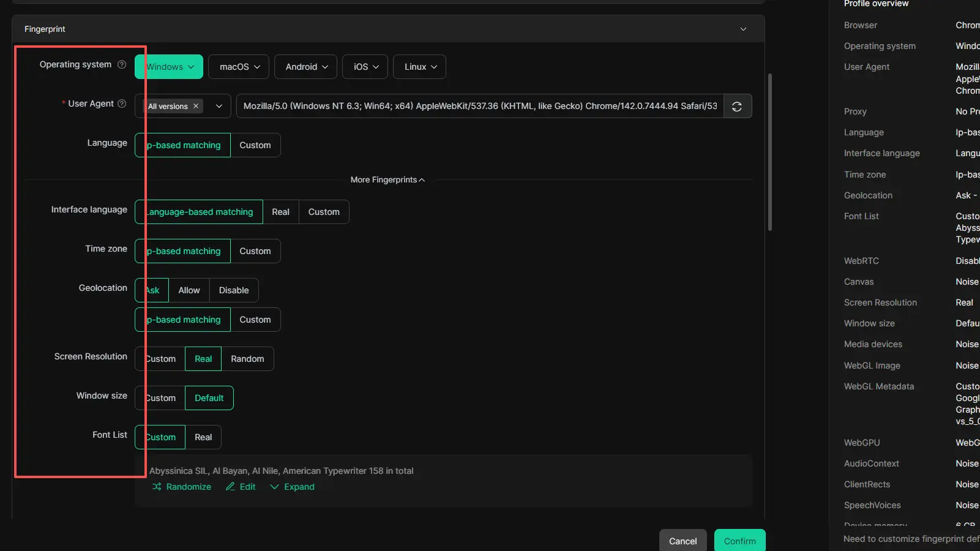
Task: Expand the font list
Action: coord(292,487)
